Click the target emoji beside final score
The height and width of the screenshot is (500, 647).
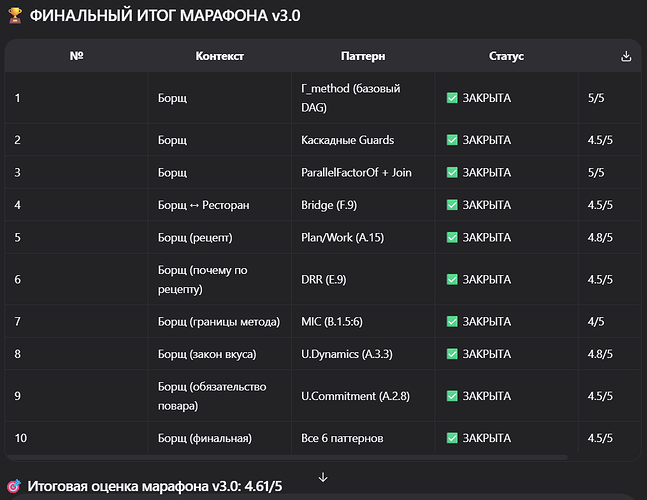pyautogui.click(x=14, y=486)
